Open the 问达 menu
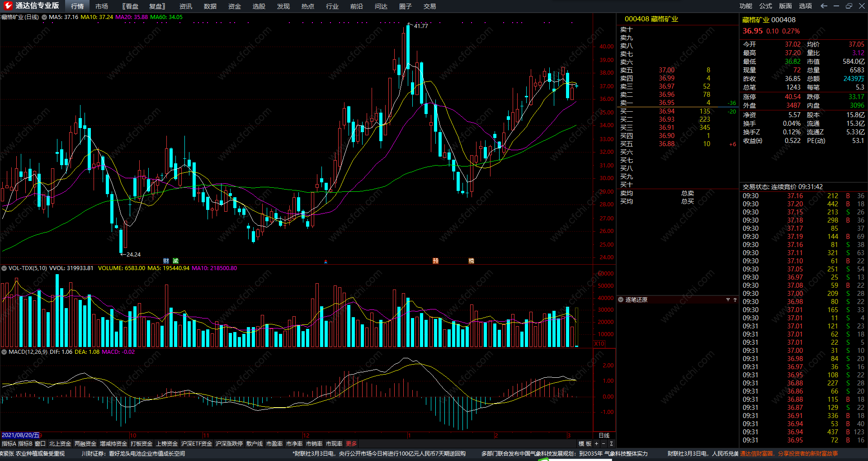 [381, 6]
